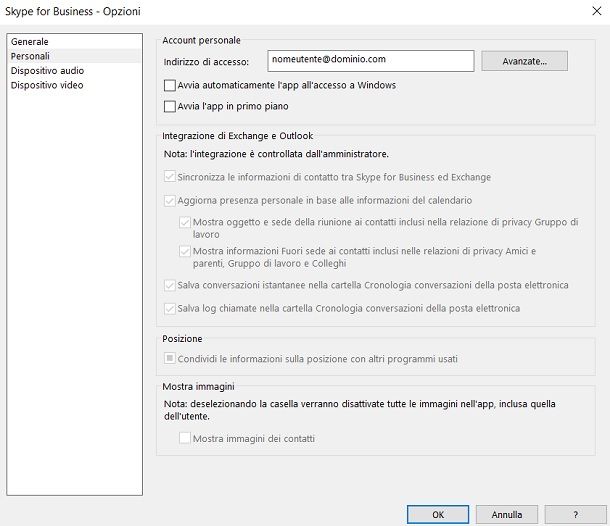Check Mostra immagini dei contatti
The height and width of the screenshot is (526, 610).
click(185, 438)
